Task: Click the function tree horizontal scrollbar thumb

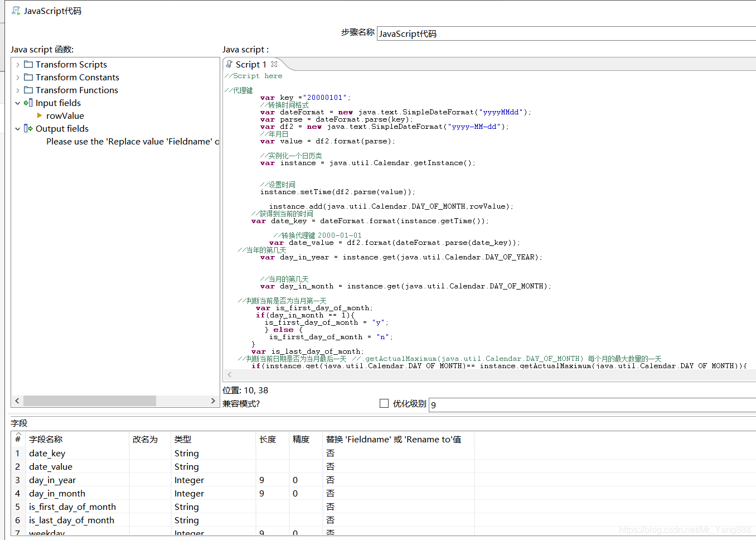Action: (90, 401)
